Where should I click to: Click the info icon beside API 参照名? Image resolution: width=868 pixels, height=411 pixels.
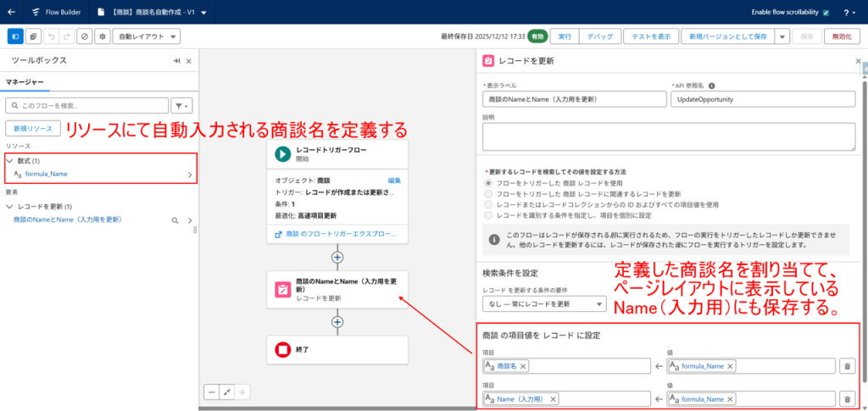point(711,86)
